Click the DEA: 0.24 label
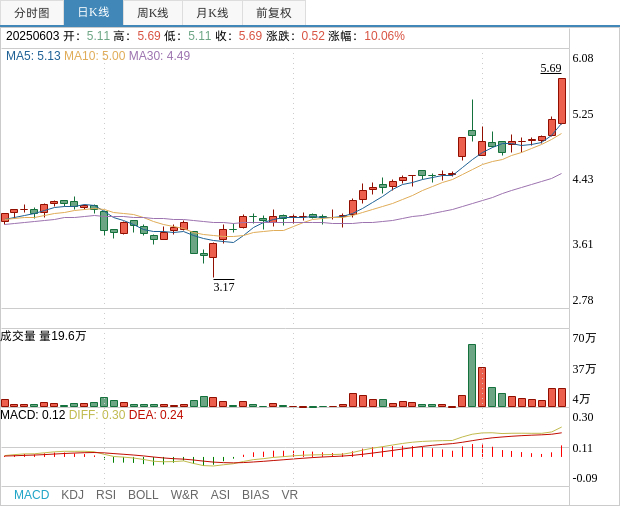Image resolution: width=620 pixels, height=506 pixels. pos(156,415)
